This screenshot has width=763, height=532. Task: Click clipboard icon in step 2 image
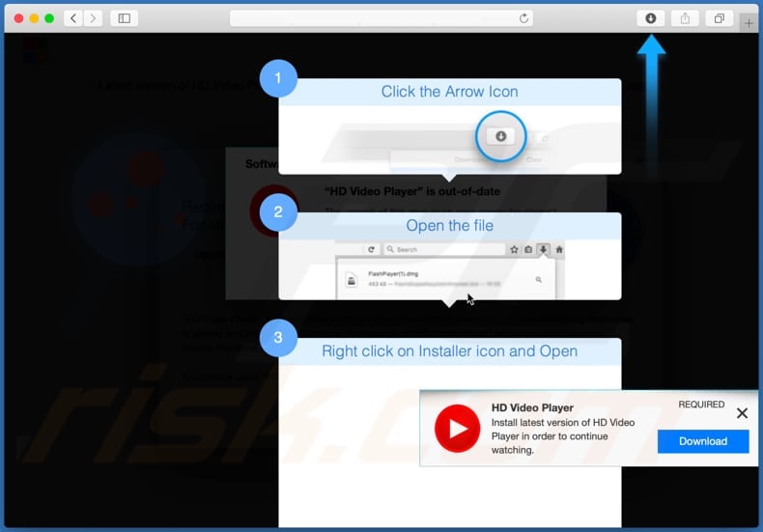tap(528, 249)
